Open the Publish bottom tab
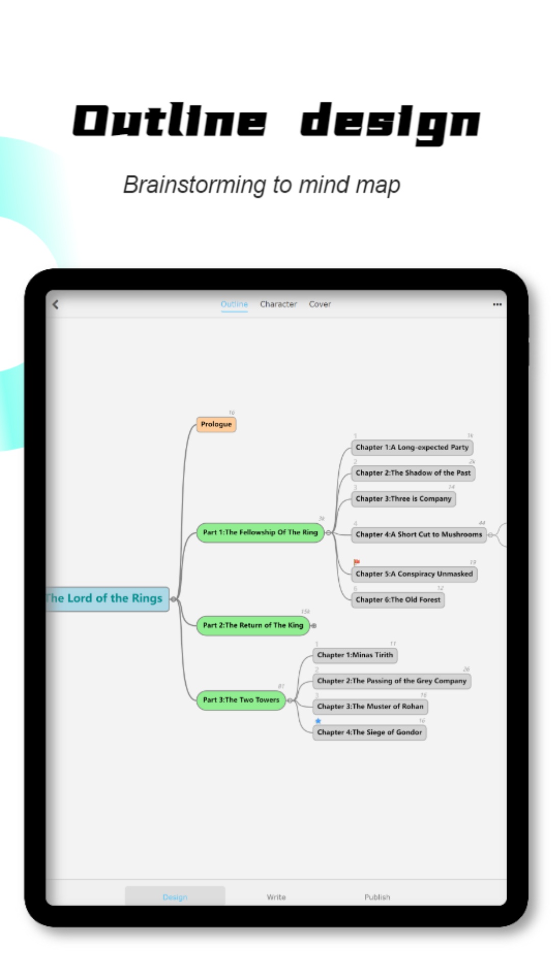The height and width of the screenshot is (980, 551). (377, 897)
